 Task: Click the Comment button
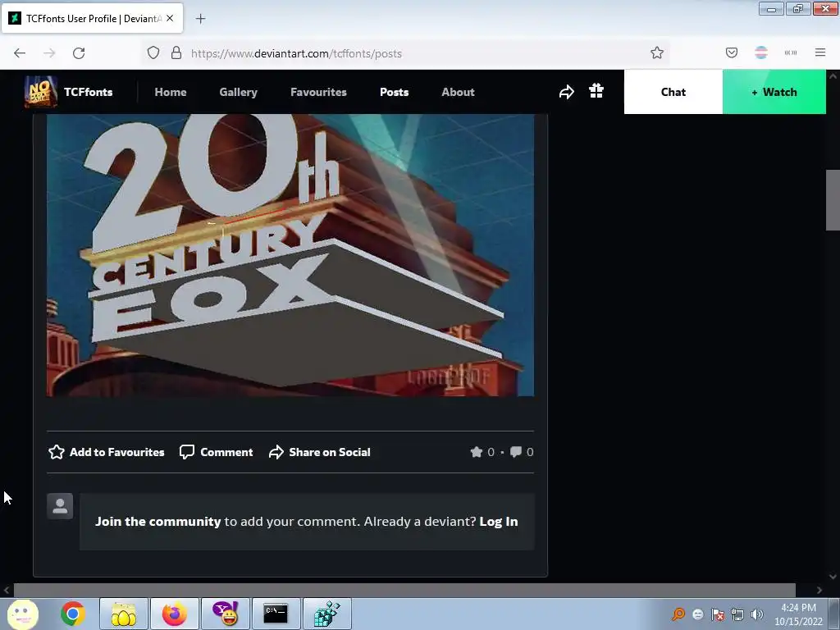[216, 452]
